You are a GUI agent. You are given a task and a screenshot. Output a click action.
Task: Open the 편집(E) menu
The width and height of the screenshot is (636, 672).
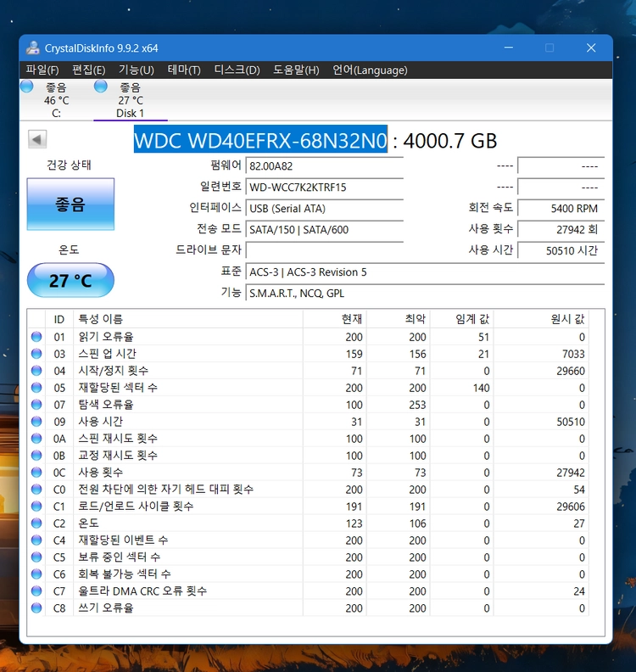click(89, 70)
